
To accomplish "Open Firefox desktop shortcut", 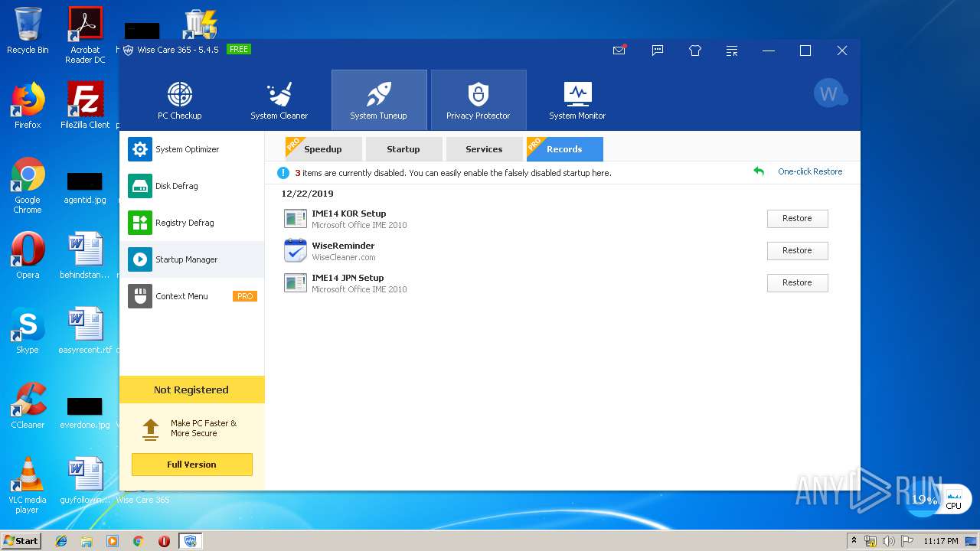I will [x=28, y=106].
